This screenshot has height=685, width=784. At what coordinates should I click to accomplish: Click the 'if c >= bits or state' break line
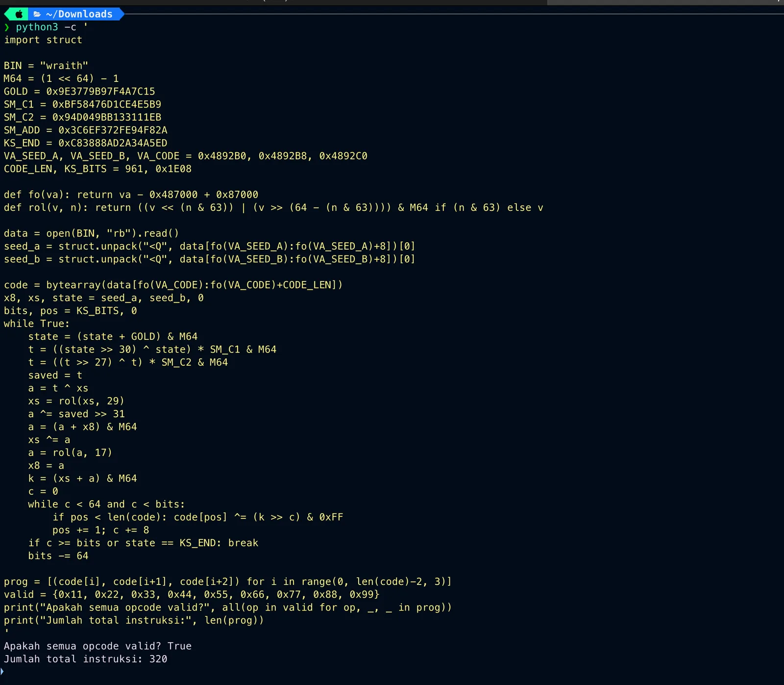point(143,543)
